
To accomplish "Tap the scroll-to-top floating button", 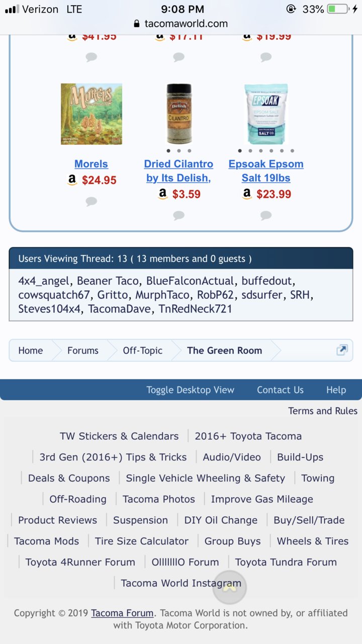I will pyautogui.click(x=229, y=587).
